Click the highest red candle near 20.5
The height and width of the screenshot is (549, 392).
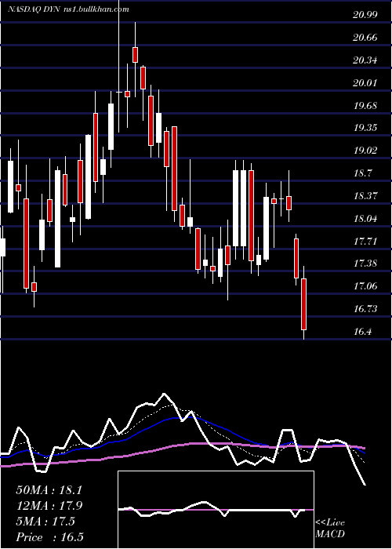pos(135,55)
